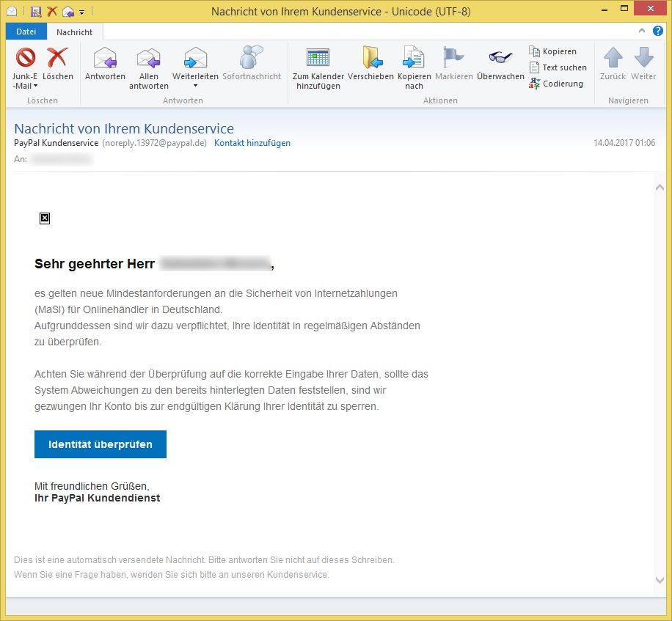Click the Kopieren nach icon
The width and height of the screenshot is (672, 621).
click(x=414, y=57)
